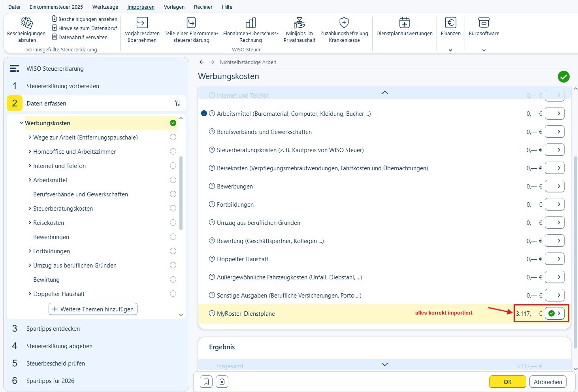Click blue info icon beside Arbeitsmittel
The image size is (578, 392).
pos(204,113)
